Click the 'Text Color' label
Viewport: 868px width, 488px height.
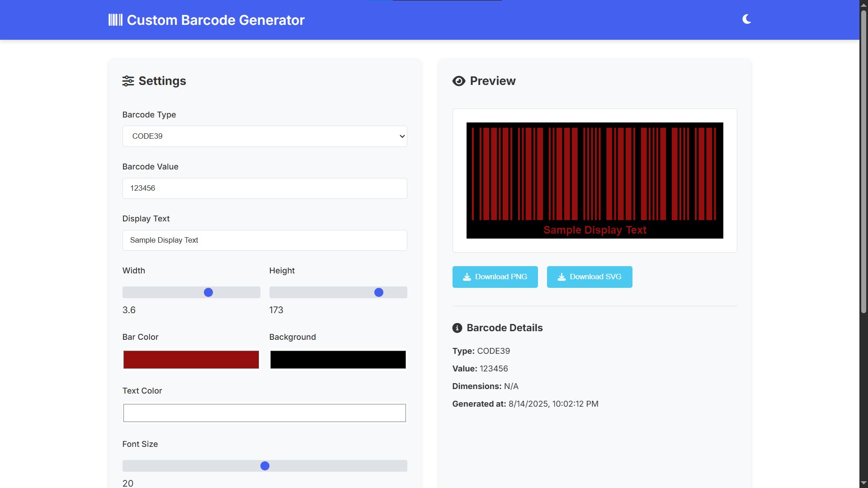[142, 391]
